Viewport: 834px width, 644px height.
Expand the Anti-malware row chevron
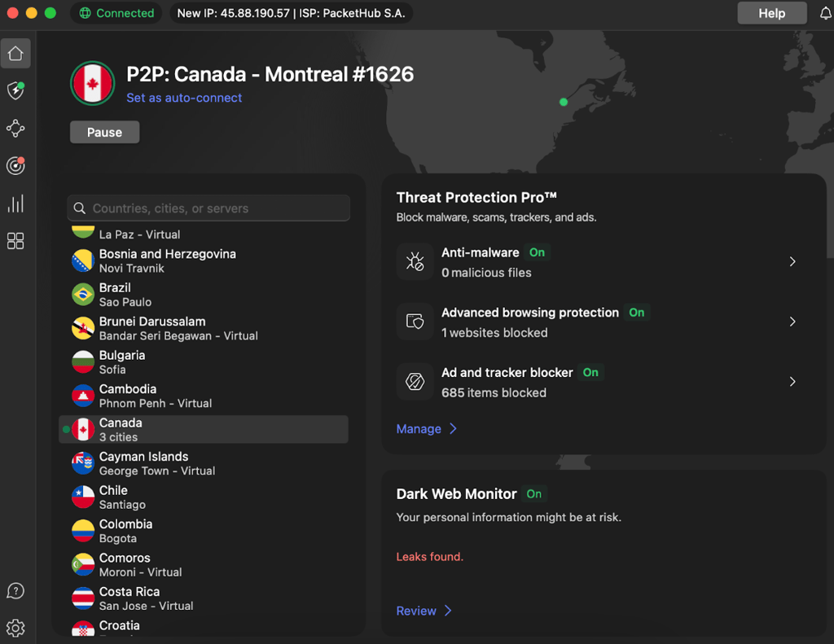(x=792, y=261)
